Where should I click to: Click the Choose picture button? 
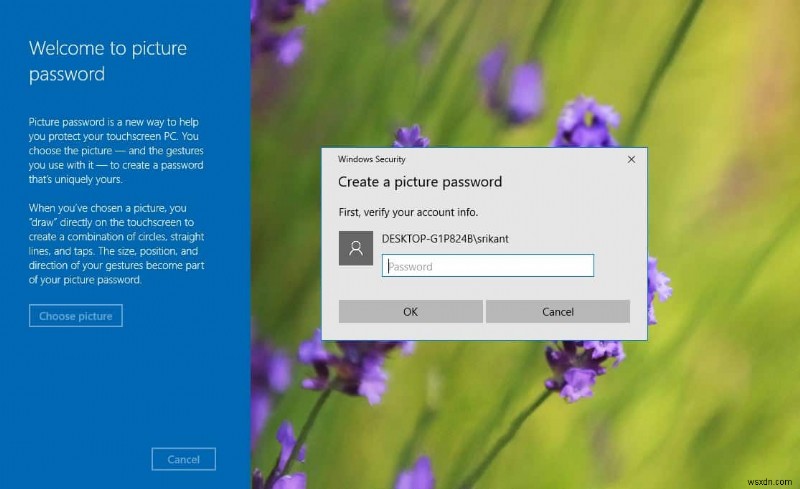pyautogui.click(x=76, y=316)
